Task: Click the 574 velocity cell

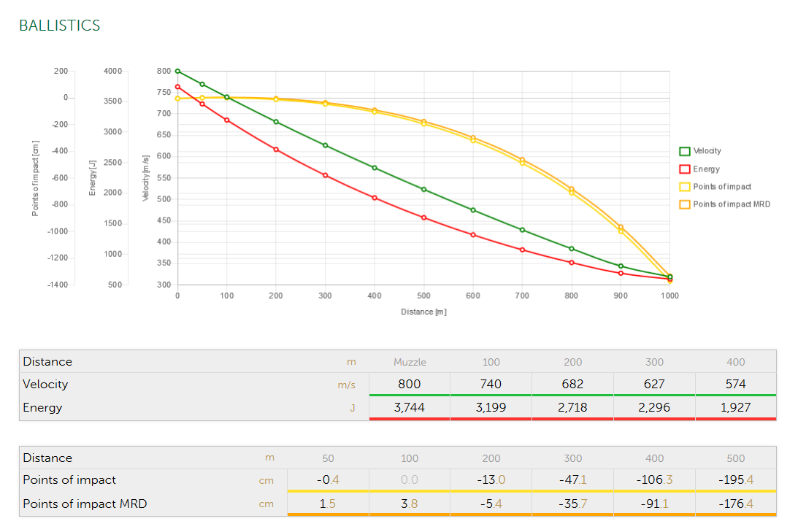Action: point(735,385)
